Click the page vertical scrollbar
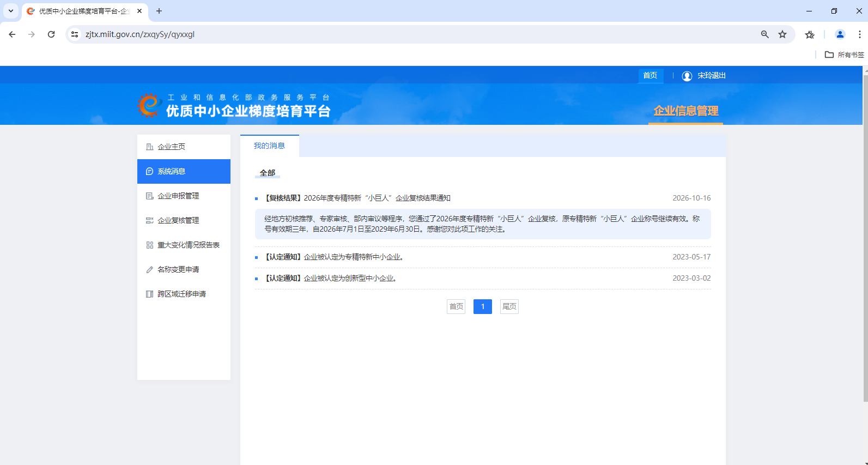 click(x=865, y=238)
